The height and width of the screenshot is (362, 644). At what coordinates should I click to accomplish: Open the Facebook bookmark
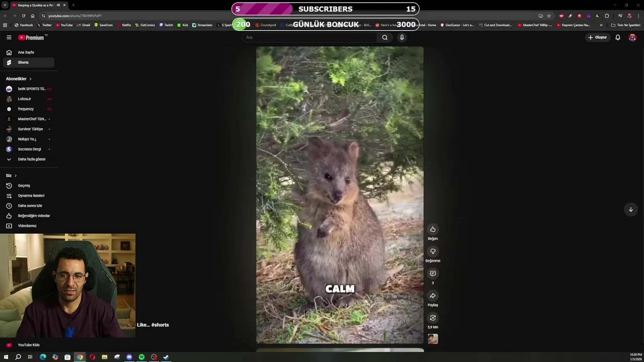click(24, 25)
